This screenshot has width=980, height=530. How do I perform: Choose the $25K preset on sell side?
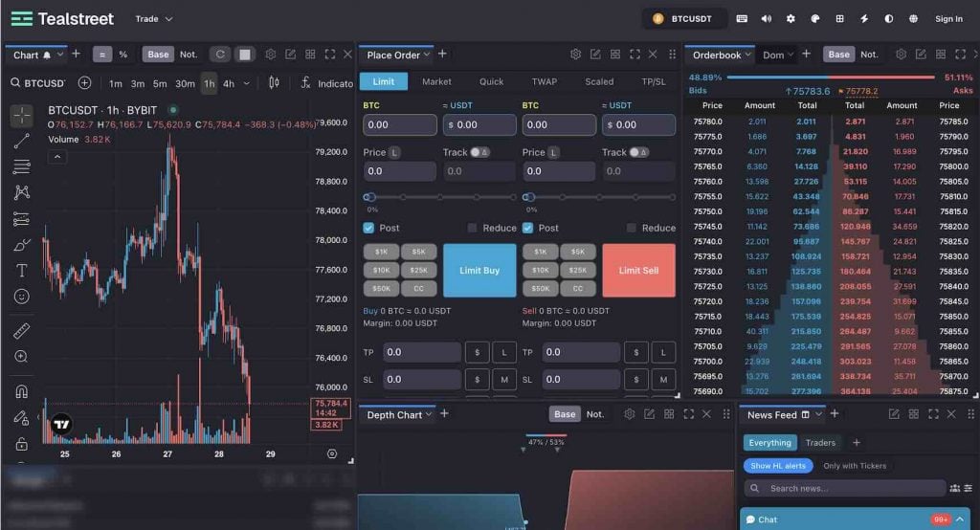[577, 270]
